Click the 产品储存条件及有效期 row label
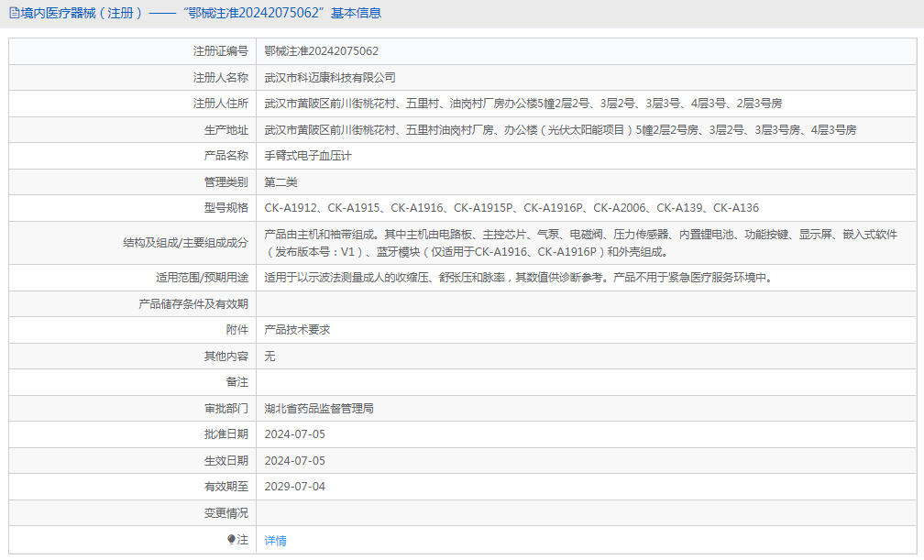924x560 pixels. 193,304
